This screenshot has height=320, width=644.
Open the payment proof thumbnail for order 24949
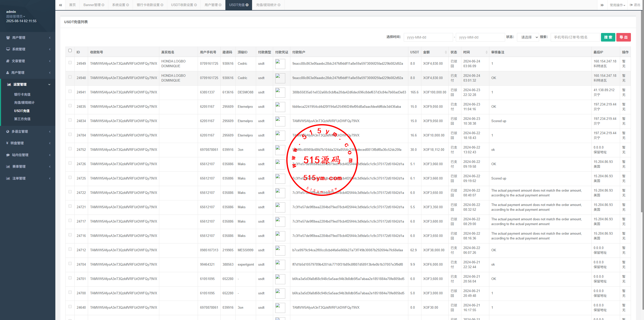click(280, 64)
